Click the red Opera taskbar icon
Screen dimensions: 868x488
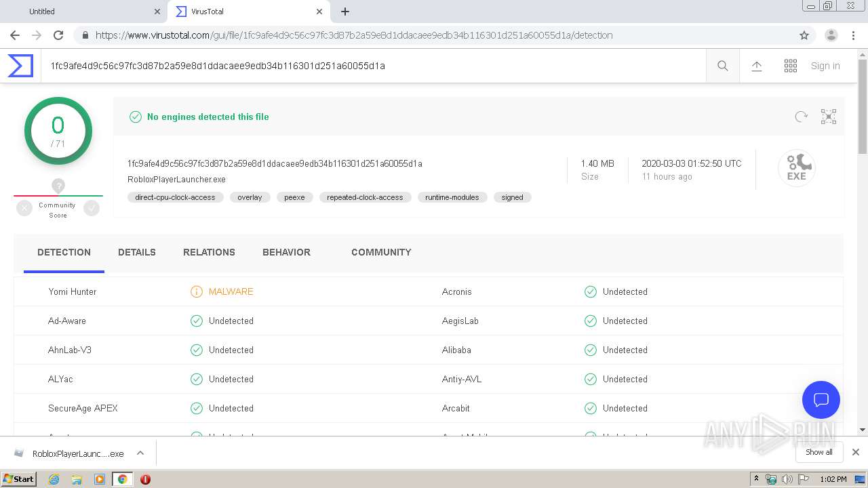point(145,479)
